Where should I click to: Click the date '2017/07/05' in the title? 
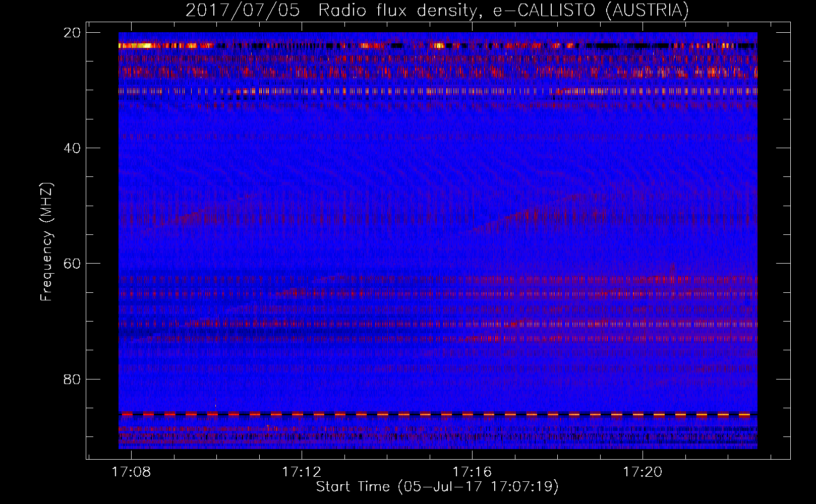coord(243,11)
